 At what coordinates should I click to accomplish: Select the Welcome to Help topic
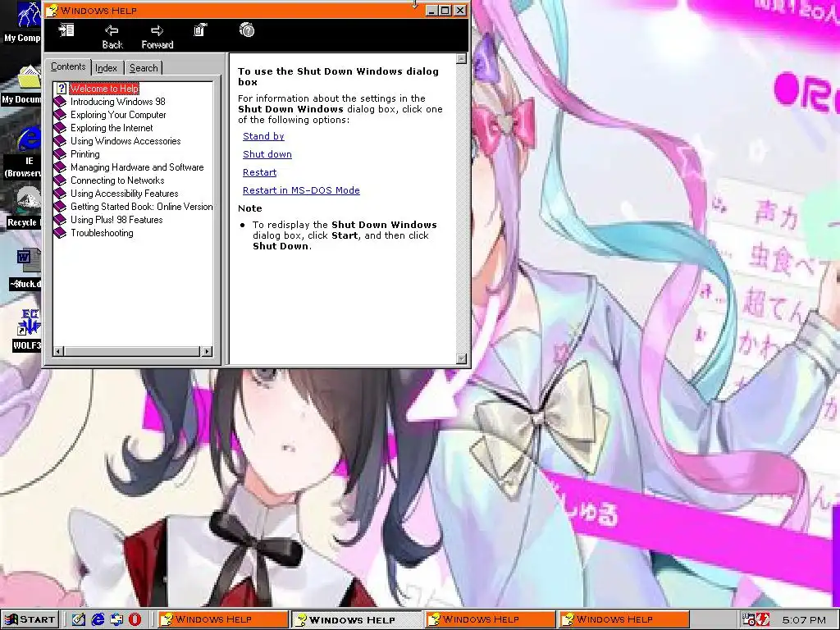coord(104,89)
